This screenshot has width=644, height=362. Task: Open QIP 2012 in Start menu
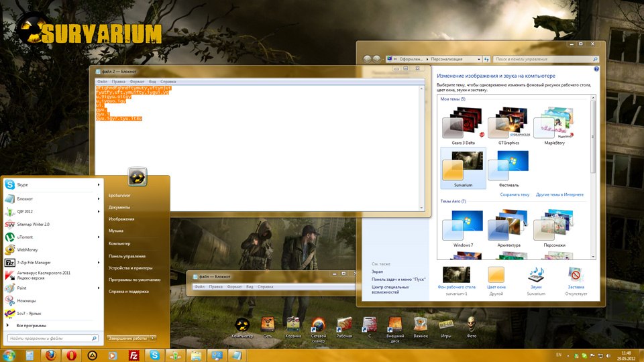pos(52,211)
